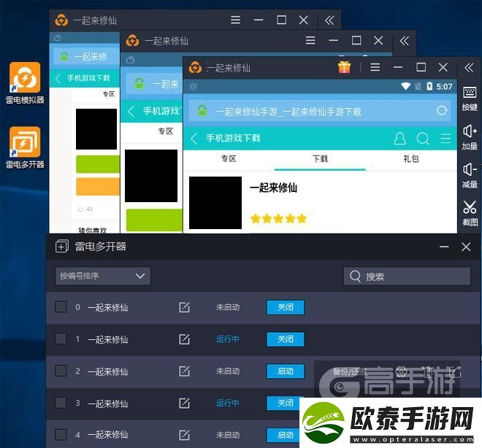Tick the checkbox for instance 2
This screenshot has height=448, width=482.
click(61, 371)
